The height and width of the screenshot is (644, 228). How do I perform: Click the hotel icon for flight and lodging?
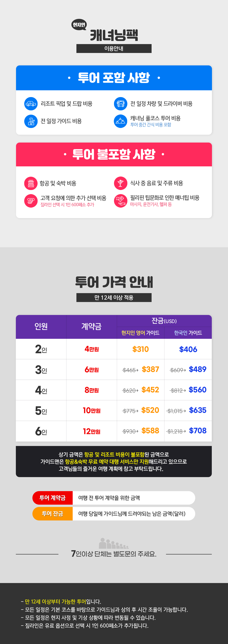(31, 183)
